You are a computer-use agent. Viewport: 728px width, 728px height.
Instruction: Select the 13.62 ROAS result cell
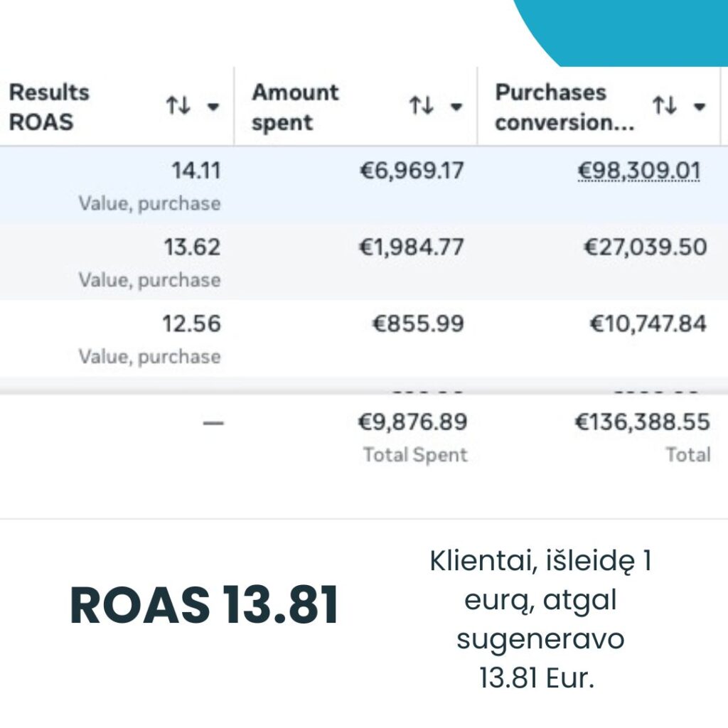click(x=192, y=247)
